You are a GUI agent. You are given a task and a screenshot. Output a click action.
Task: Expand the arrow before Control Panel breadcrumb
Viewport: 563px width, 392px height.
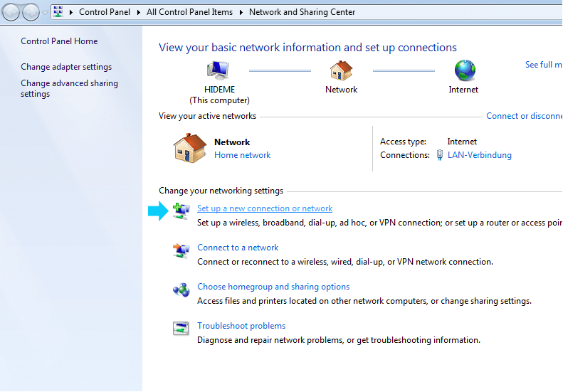[x=71, y=12]
